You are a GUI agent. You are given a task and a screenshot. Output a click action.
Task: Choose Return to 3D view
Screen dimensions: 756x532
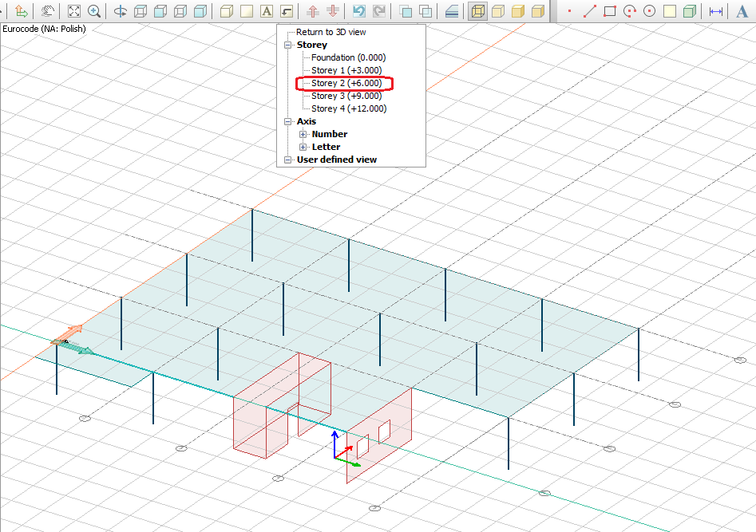(x=331, y=32)
